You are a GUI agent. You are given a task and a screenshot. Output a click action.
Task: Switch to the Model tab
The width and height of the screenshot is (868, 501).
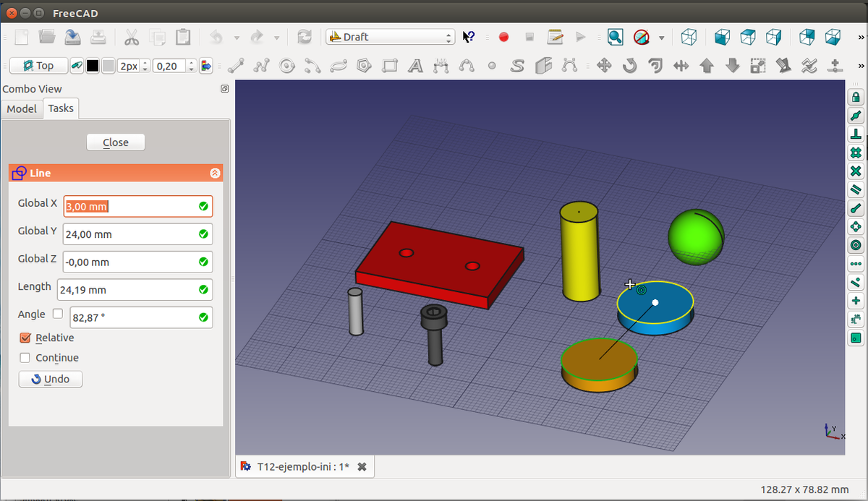pyautogui.click(x=22, y=108)
